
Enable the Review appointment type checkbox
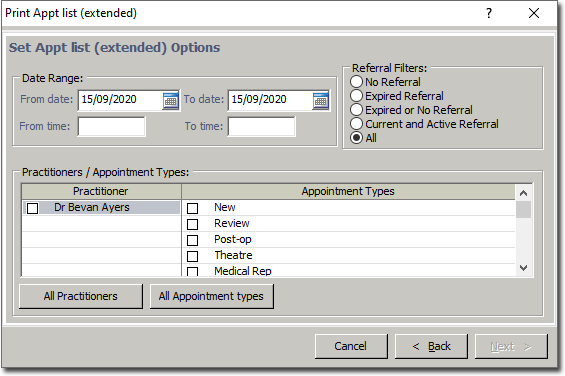(192, 224)
